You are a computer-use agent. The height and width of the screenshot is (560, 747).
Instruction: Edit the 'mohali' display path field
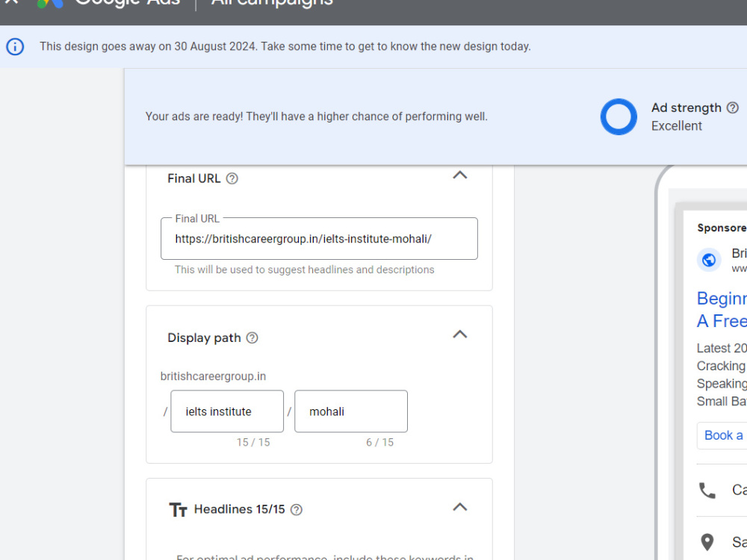click(x=351, y=411)
